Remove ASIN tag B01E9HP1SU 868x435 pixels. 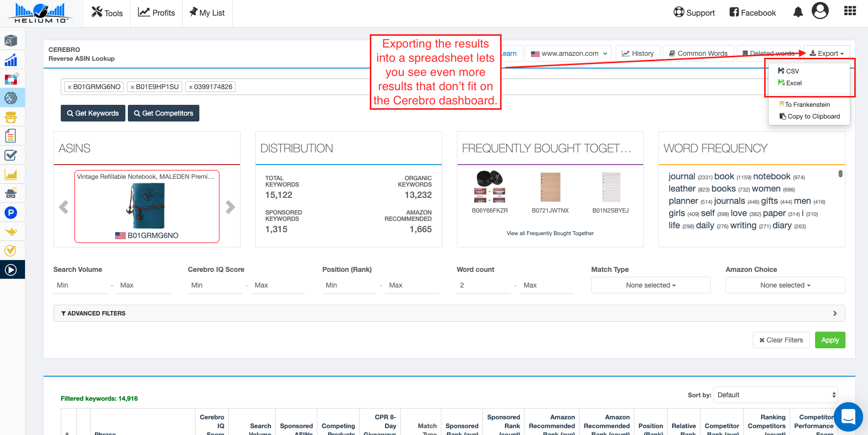[132, 87]
